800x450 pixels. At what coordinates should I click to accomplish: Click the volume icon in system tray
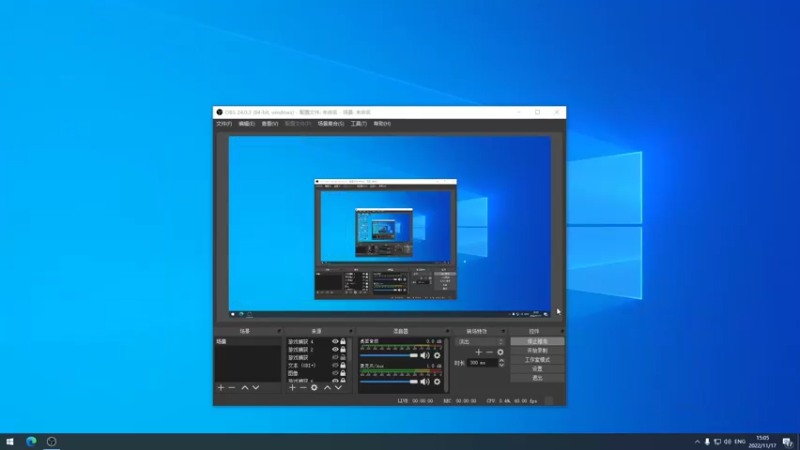[728, 442]
